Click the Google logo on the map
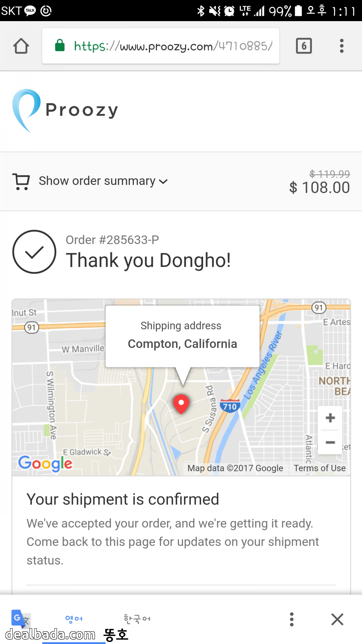 pos(45,464)
